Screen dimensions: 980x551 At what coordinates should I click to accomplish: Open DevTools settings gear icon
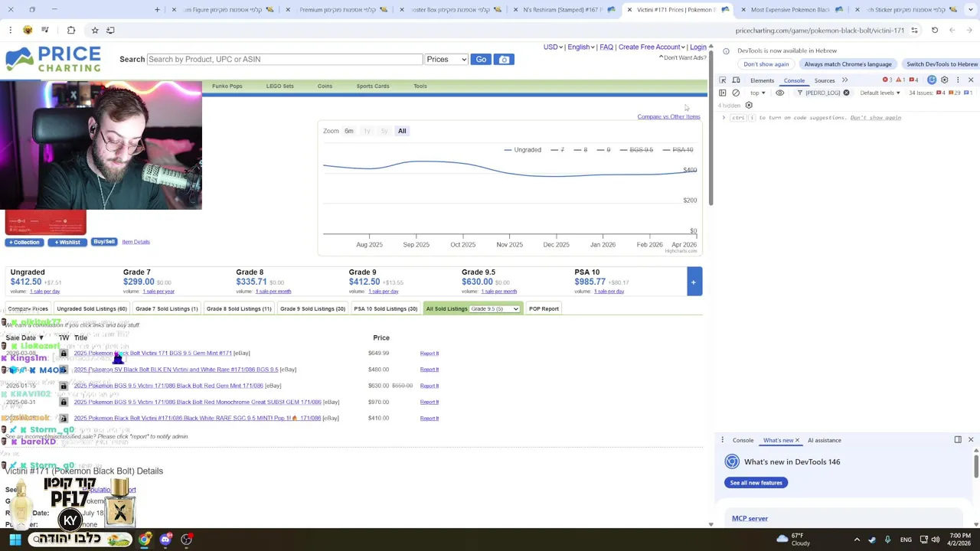pyautogui.click(x=944, y=80)
